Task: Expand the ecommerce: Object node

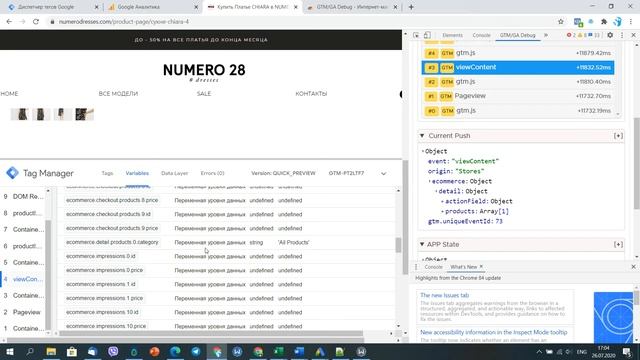Action: click(x=461, y=181)
